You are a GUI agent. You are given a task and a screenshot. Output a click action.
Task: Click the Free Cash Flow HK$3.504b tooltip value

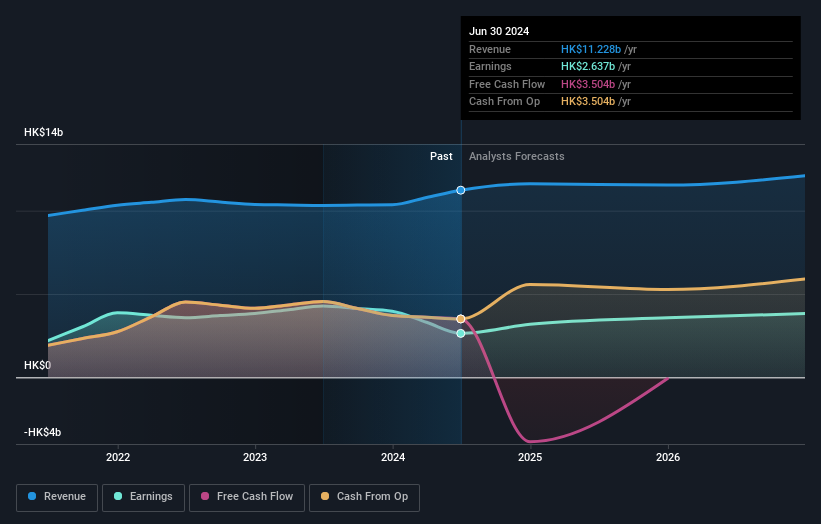pyautogui.click(x=588, y=84)
